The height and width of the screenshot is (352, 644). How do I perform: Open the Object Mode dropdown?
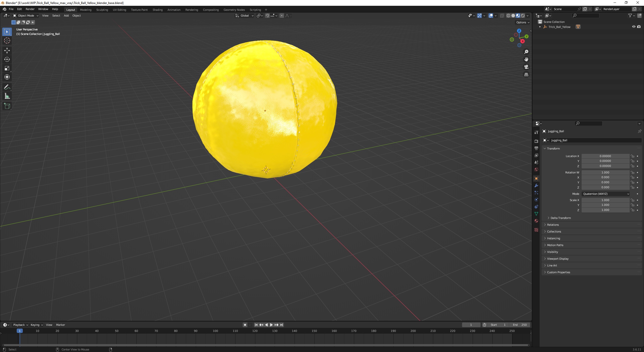(x=26, y=16)
